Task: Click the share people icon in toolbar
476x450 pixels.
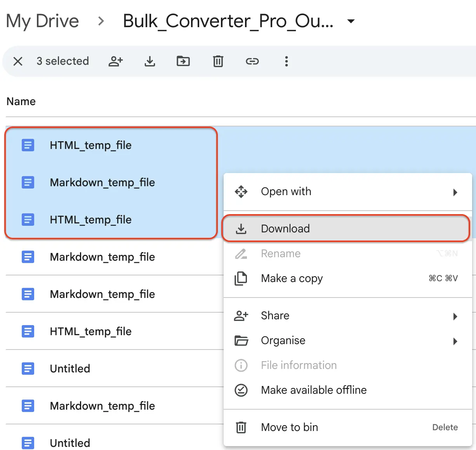Action: coord(116,61)
